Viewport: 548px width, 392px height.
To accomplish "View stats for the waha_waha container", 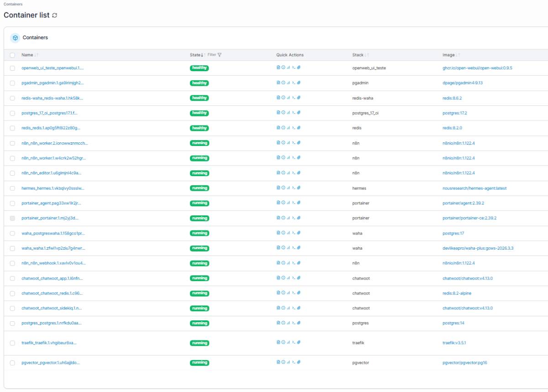I will pyautogui.click(x=288, y=248).
